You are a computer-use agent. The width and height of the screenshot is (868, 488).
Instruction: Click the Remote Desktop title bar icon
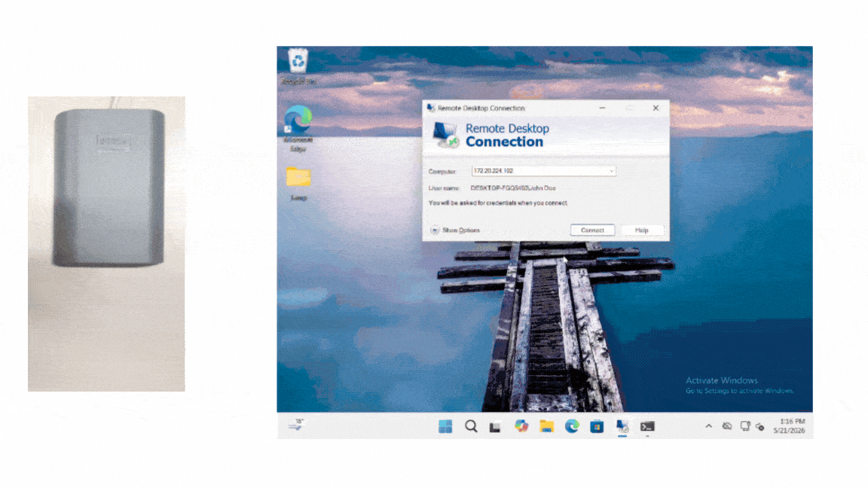pyautogui.click(x=431, y=108)
